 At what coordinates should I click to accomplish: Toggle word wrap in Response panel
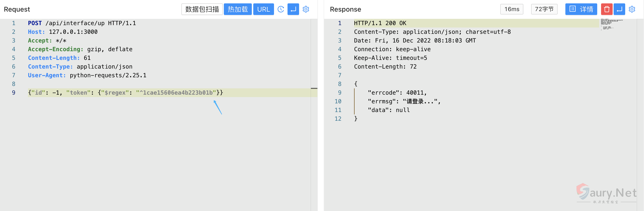pos(619,9)
